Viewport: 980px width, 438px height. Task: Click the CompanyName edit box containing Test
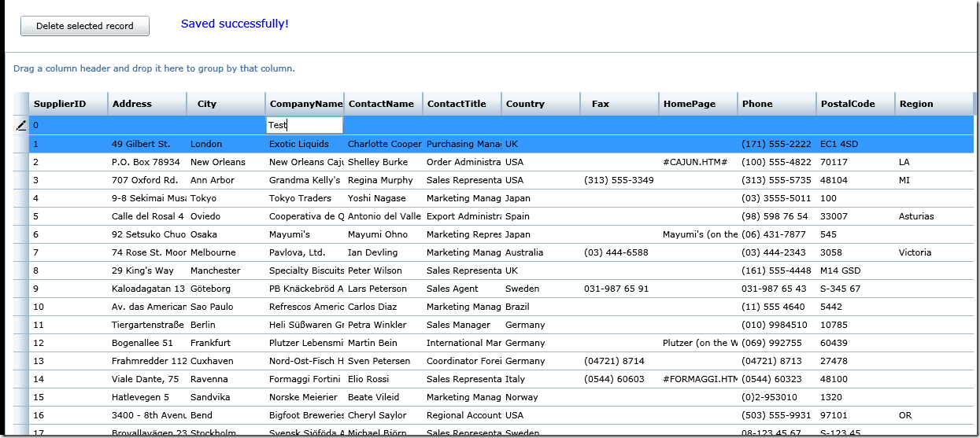[x=305, y=125]
